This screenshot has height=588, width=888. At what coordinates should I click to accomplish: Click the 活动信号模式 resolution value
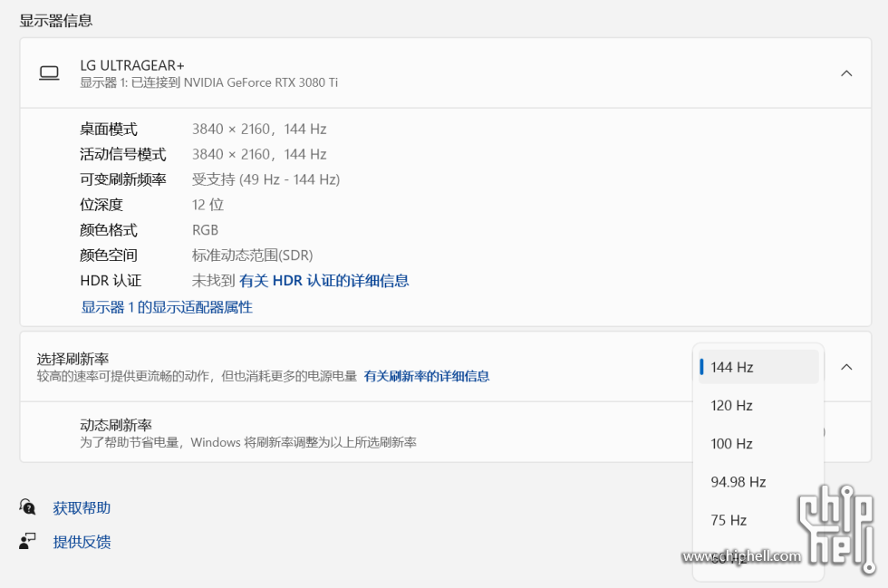[259, 155]
